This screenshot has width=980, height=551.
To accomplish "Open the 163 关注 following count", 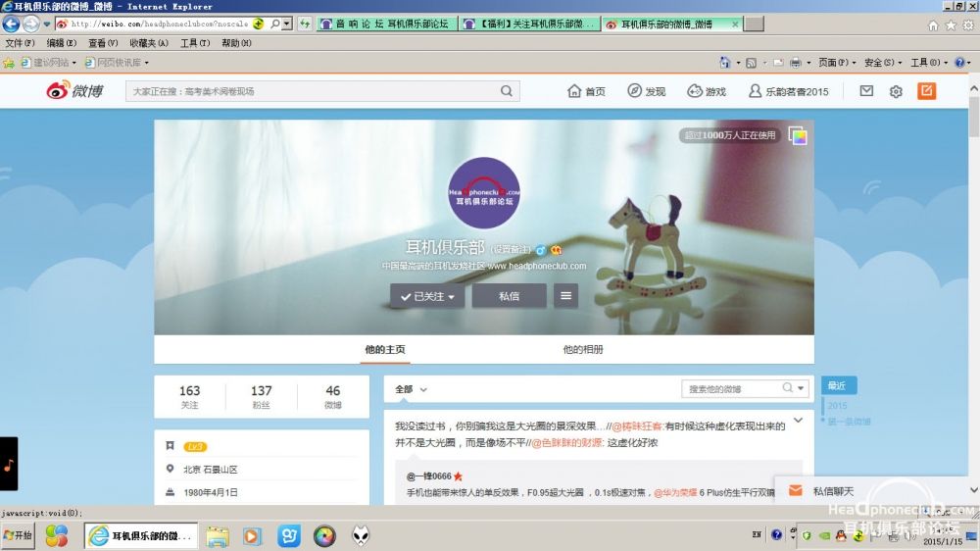I will [x=189, y=396].
